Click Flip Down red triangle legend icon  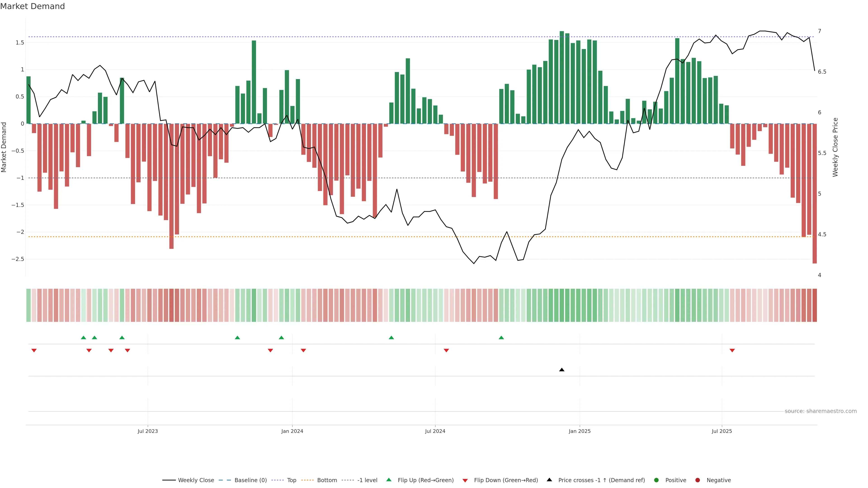pos(465,481)
